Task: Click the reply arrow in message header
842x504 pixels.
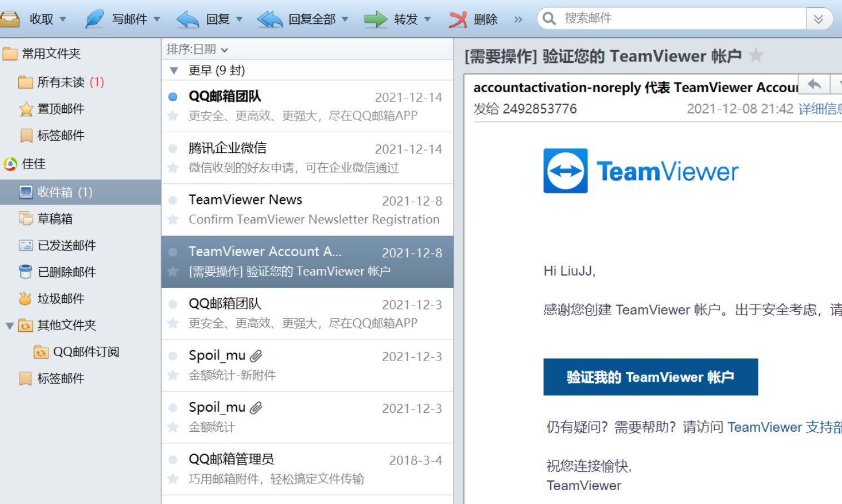Action: (814, 84)
